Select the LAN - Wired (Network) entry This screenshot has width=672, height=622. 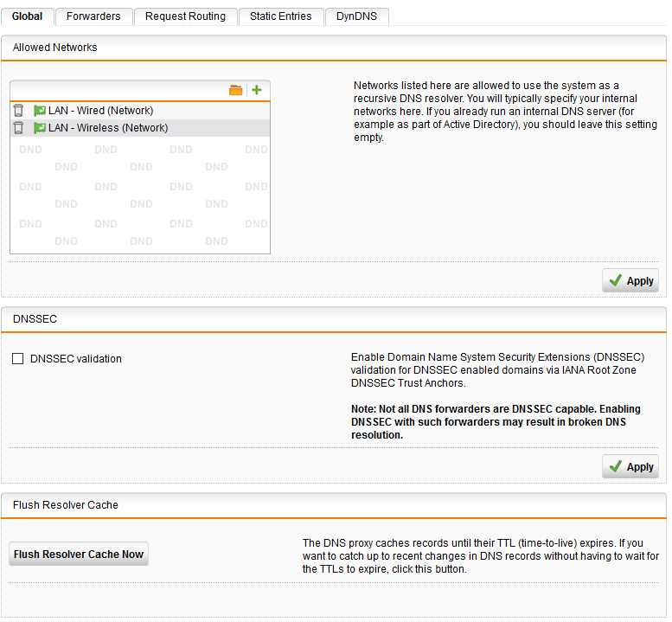(140, 111)
